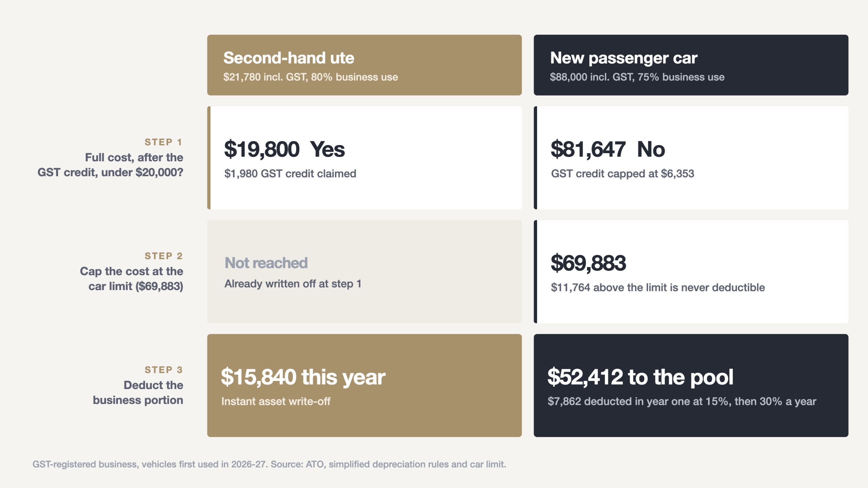
Task: Click the Deduct the business portion heading
Action: [138, 392]
